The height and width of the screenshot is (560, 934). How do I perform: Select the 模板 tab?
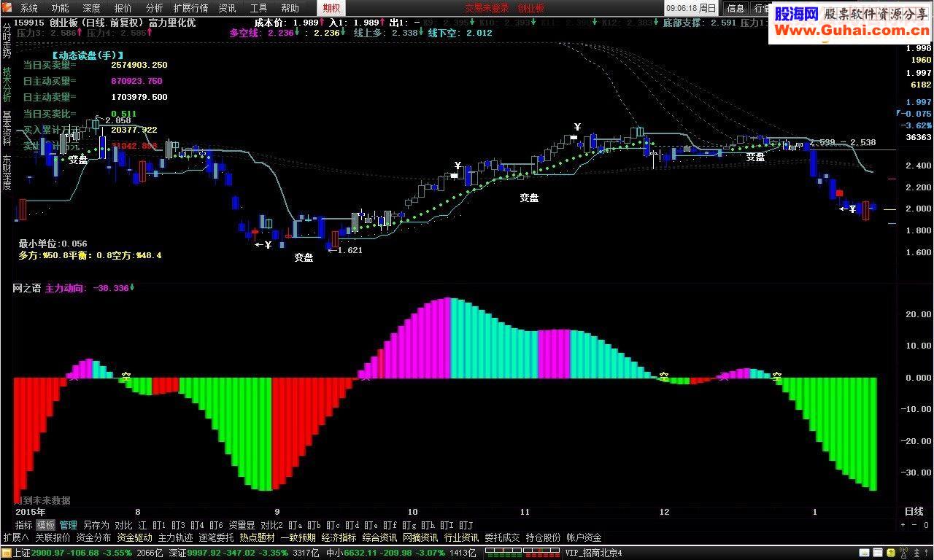tap(46, 525)
